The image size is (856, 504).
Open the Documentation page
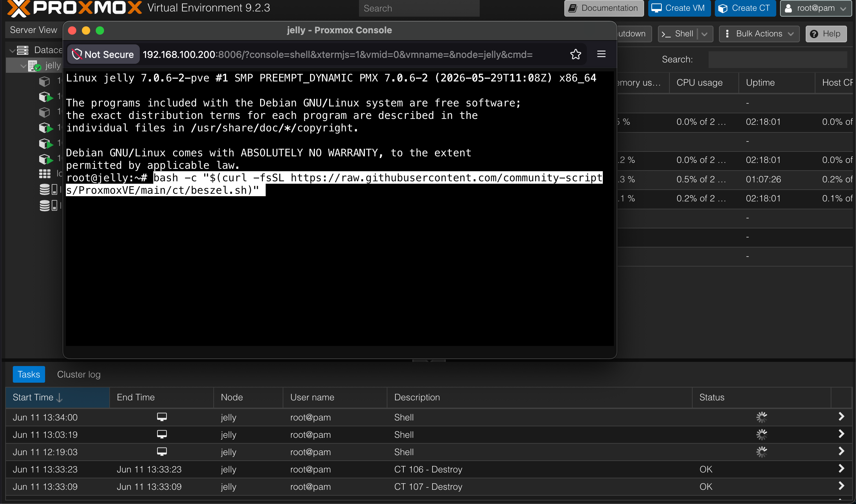coord(604,8)
